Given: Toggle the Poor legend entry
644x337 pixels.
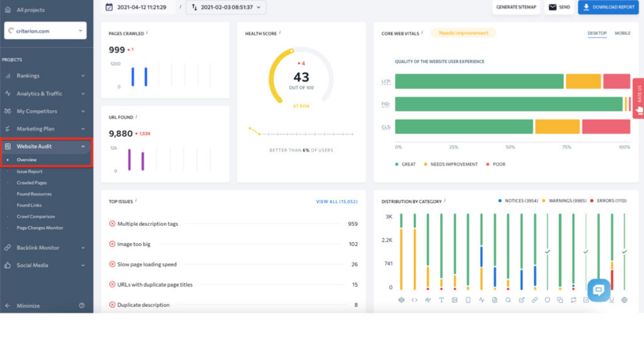Looking at the screenshot, I should (x=495, y=164).
